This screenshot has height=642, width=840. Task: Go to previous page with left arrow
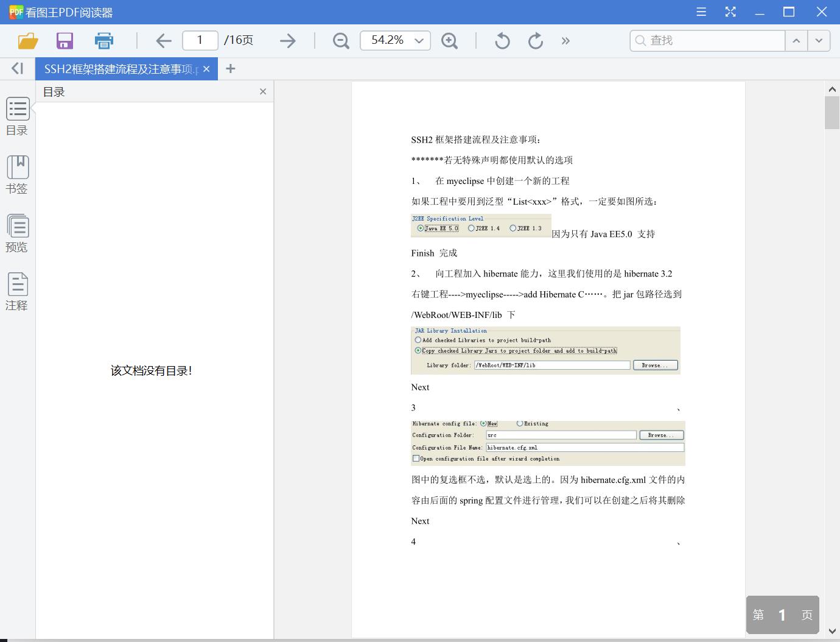164,41
